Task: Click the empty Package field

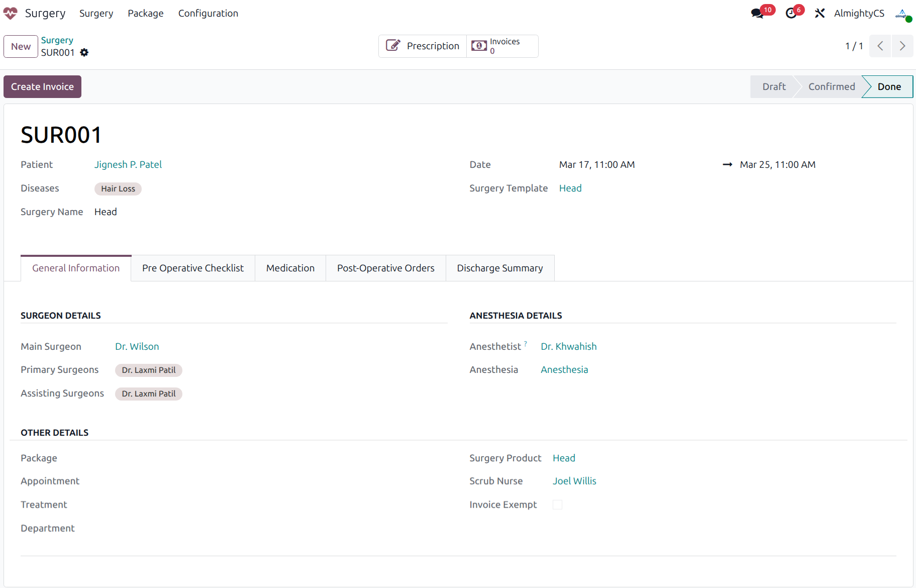Action: (271, 458)
